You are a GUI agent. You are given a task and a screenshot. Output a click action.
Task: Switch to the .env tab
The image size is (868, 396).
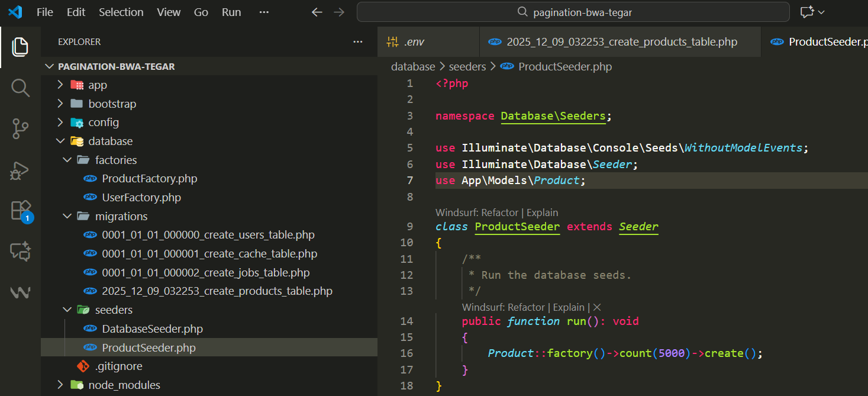414,42
